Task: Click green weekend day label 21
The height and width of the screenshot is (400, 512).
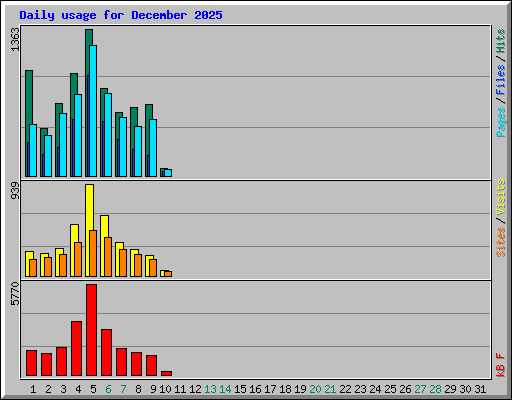Action: (x=330, y=389)
